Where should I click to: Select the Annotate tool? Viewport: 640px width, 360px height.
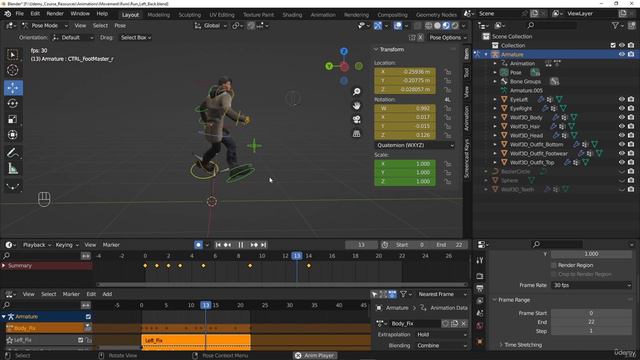pos(13,153)
